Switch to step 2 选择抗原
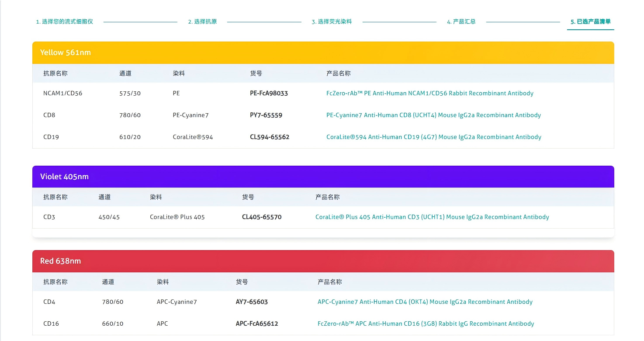Image resolution: width=644 pixels, height=341 pixels. click(202, 21)
